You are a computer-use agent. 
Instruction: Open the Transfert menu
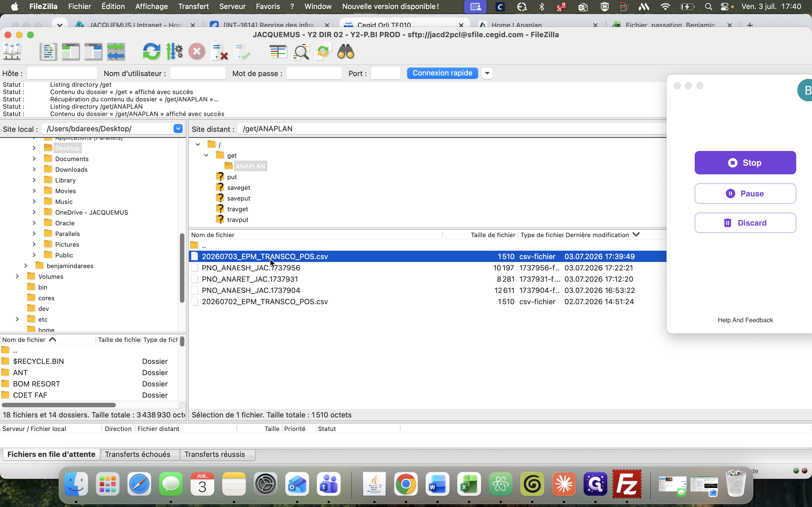click(x=193, y=6)
